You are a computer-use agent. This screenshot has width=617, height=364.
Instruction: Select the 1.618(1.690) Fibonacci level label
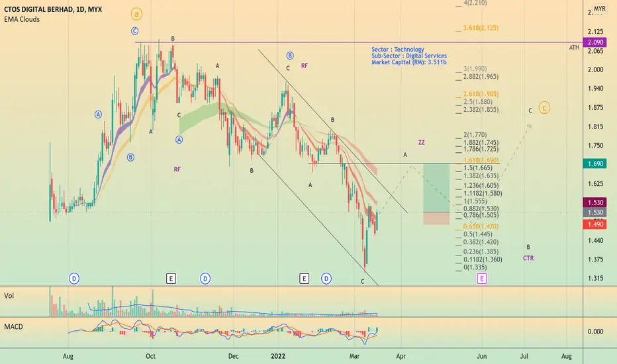click(x=481, y=160)
